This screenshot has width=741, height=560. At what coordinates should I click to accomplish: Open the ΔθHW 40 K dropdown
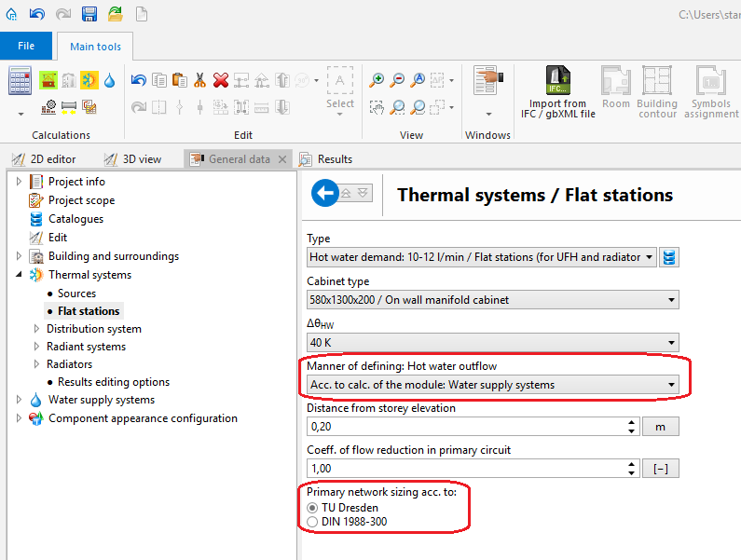[492, 342]
